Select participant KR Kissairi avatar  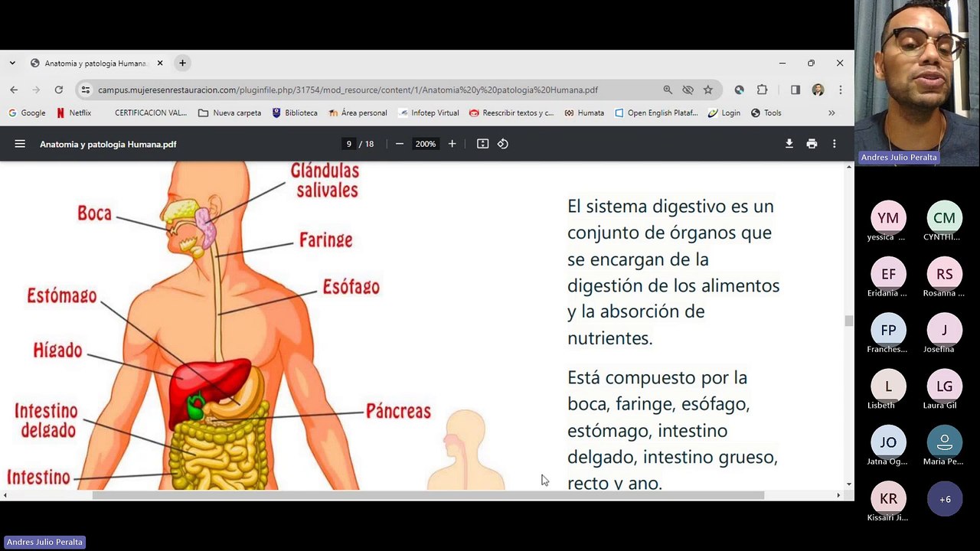coord(888,499)
